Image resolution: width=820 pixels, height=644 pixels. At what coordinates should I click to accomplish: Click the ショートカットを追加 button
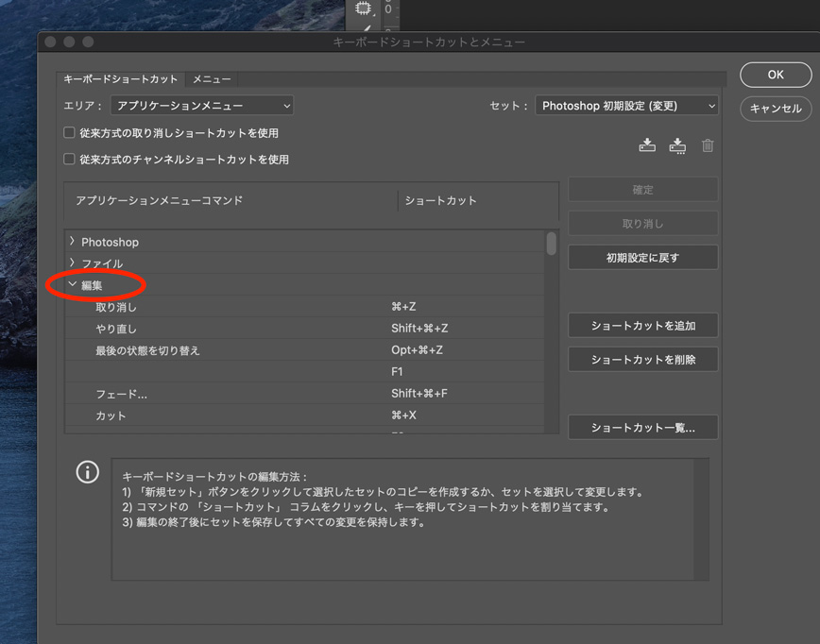[x=642, y=326]
